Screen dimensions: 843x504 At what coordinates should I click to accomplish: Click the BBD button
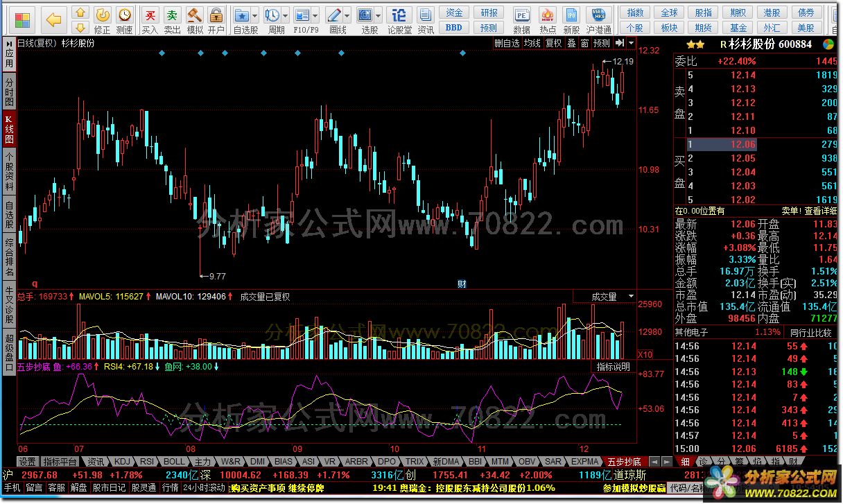point(454,28)
